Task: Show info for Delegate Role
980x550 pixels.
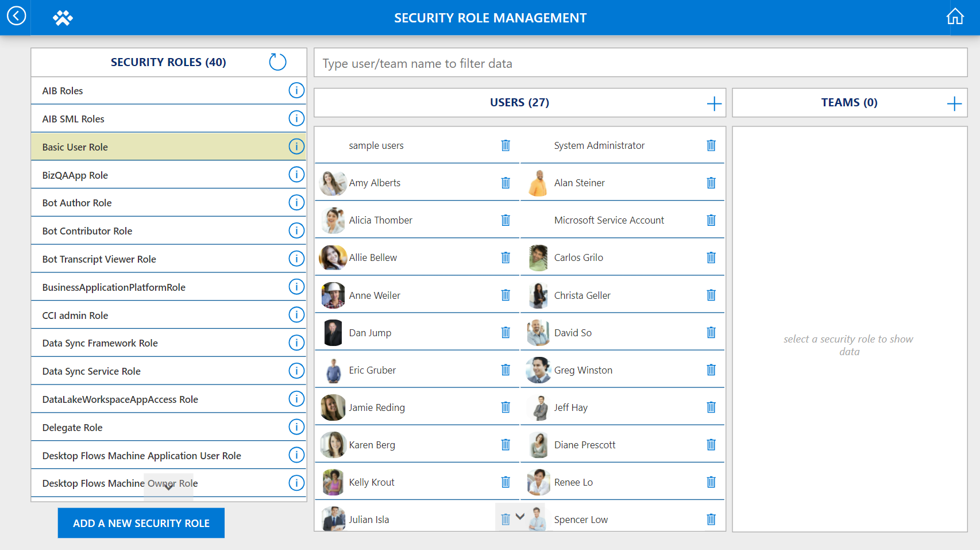Action: point(296,426)
